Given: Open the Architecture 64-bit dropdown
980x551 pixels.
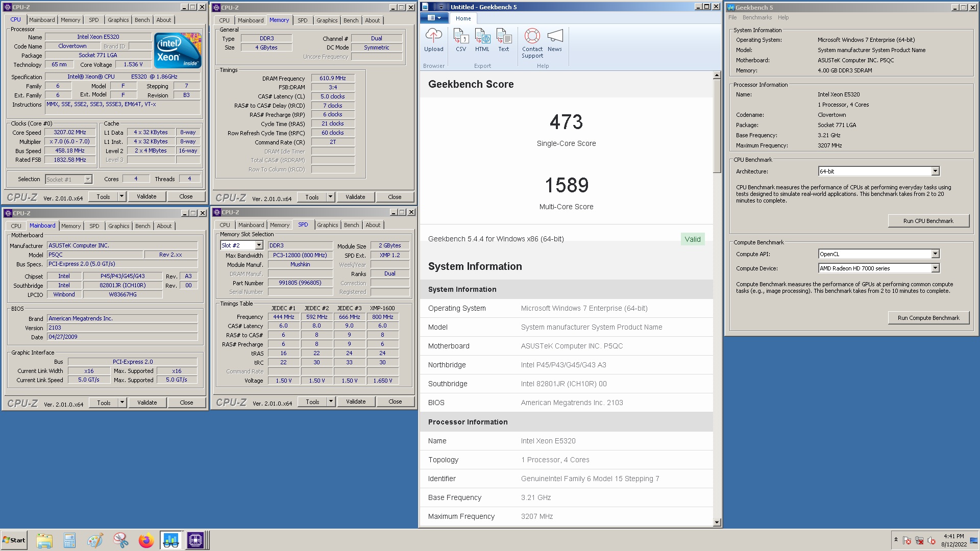Looking at the screenshot, I should point(935,171).
